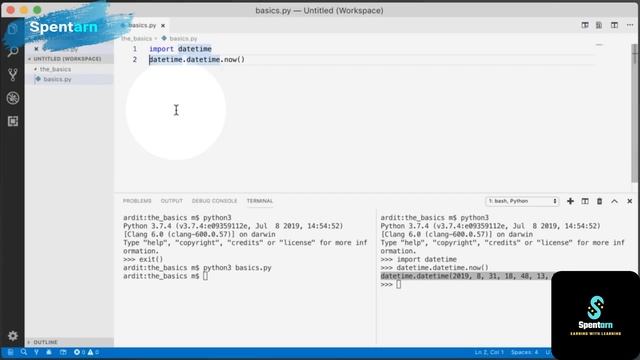Close the terminal panel
This screenshot has height=360, width=640.
(x=630, y=201)
